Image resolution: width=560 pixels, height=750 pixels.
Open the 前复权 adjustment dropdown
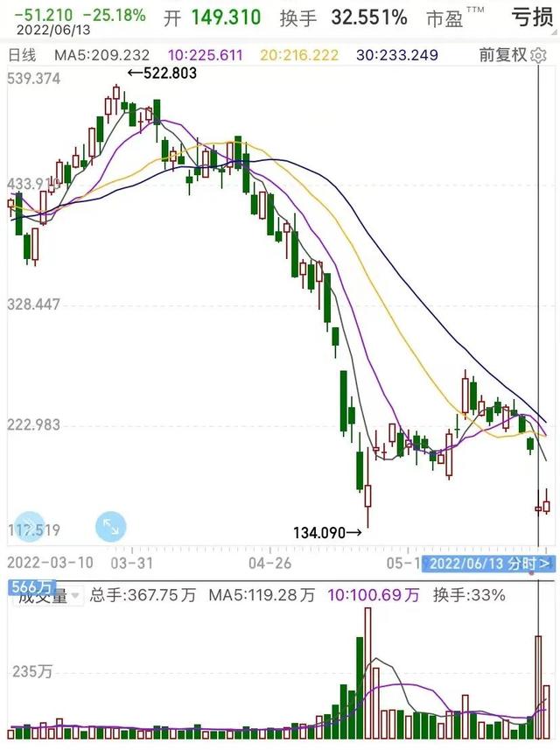point(502,55)
